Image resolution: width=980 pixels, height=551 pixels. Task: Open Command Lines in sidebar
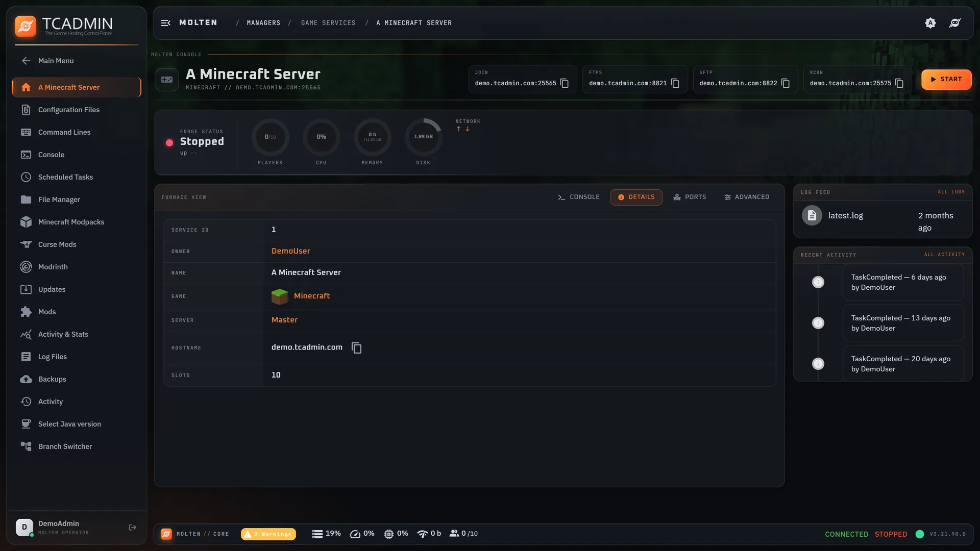[77, 132]
